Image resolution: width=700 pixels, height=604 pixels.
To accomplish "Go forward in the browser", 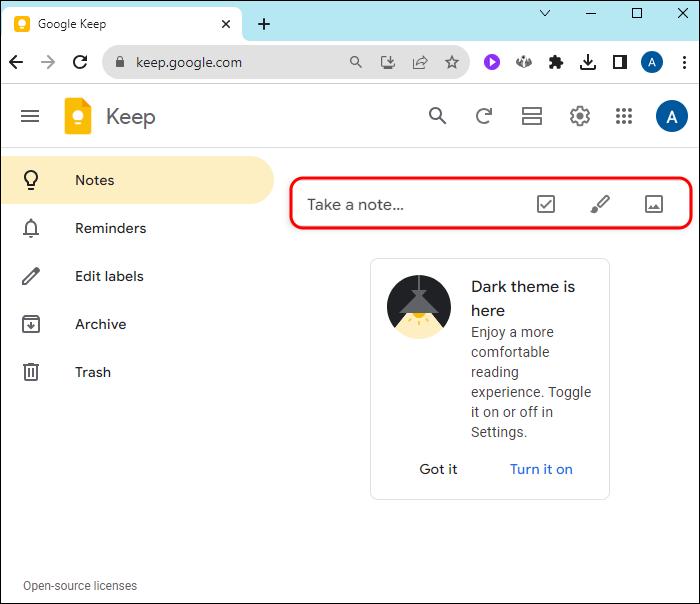I will [x=48, y=62].
